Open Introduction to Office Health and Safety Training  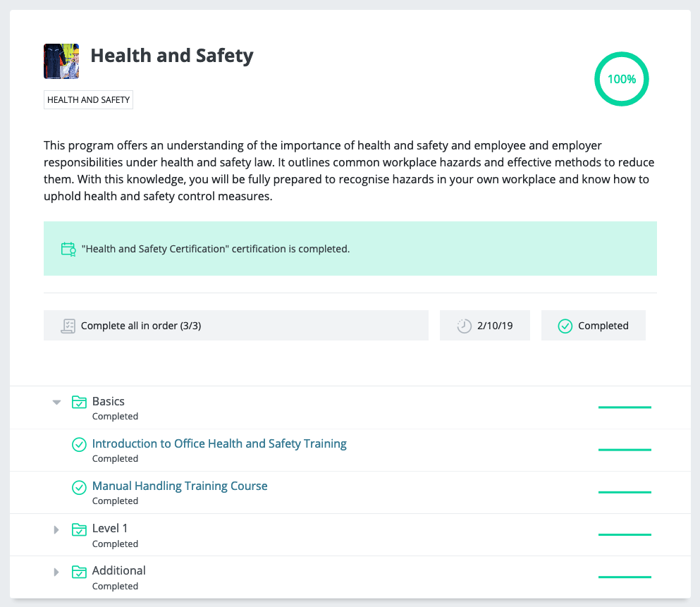click(219, 443)
